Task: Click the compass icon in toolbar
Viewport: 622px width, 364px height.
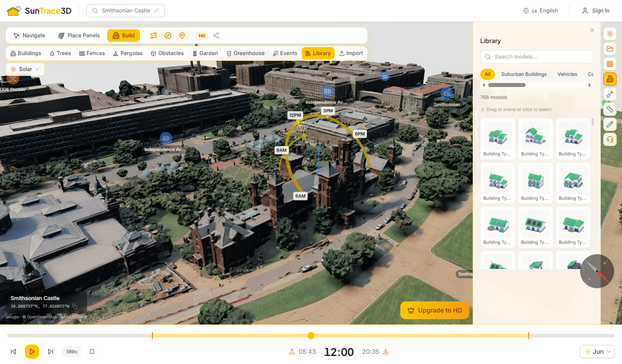Action: click(x=168, y=36)
